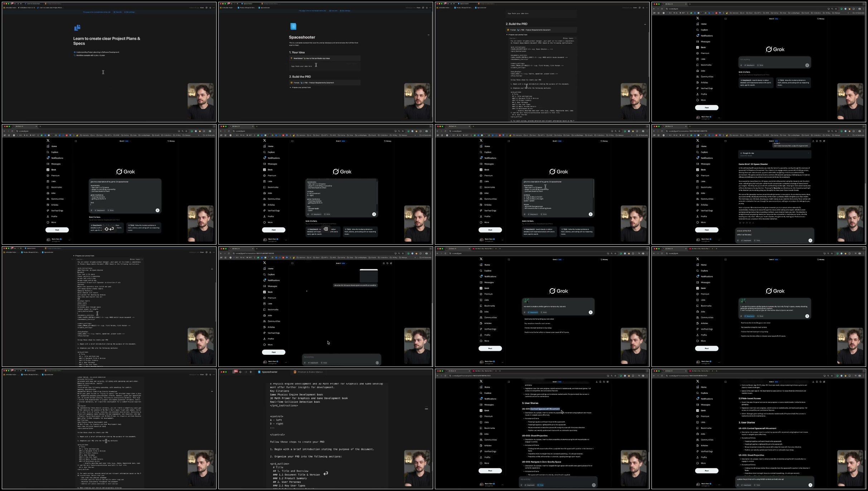Viewport: 868px width, 491px height.
Task: Open 'Understanding Project planning in Software Development' link
Action: click(97, 52)
